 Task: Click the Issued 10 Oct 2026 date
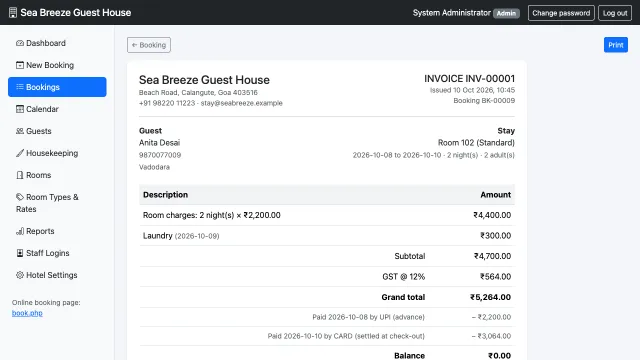pos(472,90)
